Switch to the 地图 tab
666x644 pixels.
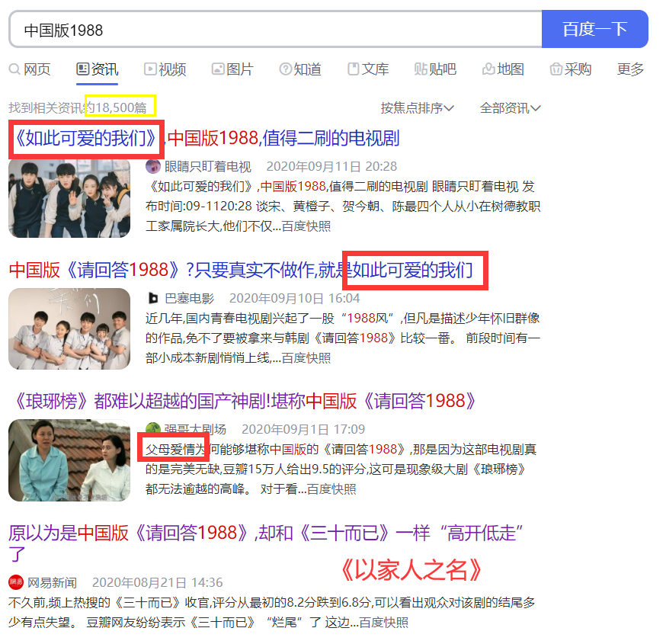point(510,69)
